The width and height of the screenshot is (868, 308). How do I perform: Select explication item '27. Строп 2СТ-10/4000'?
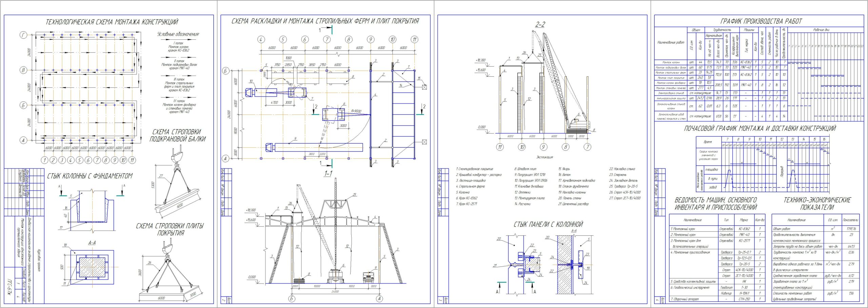click(x=625, y=198)
